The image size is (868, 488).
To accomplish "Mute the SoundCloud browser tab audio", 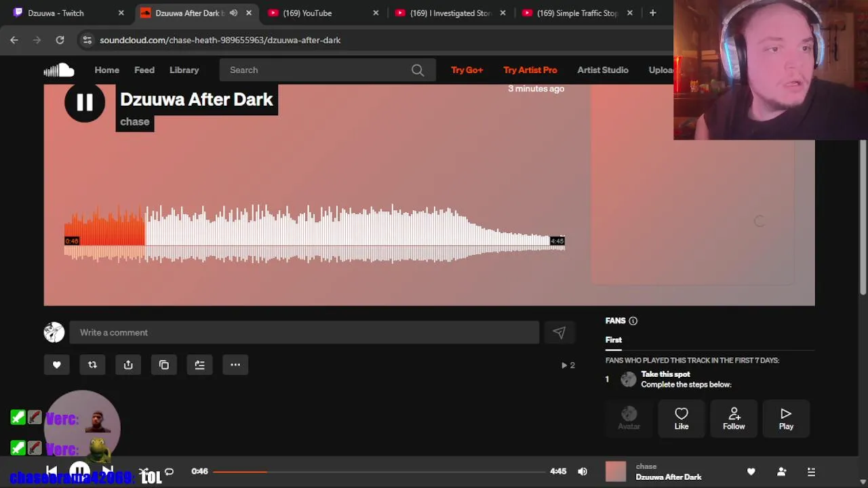I will (x=233, y=13).
